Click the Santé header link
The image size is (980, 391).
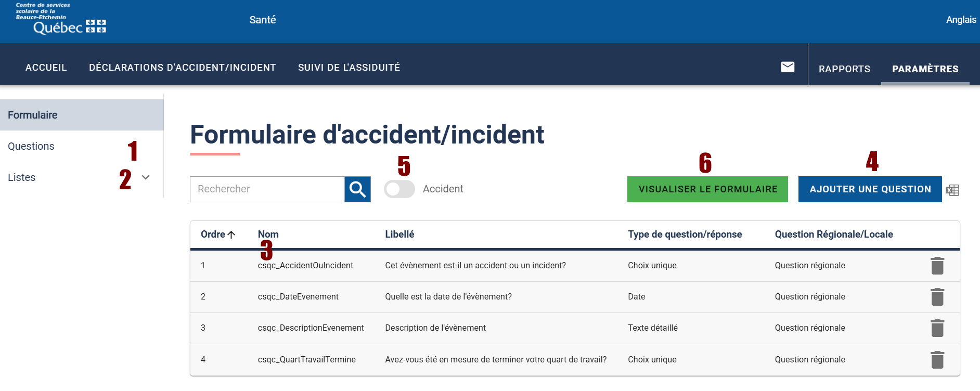tap(263, 20)
